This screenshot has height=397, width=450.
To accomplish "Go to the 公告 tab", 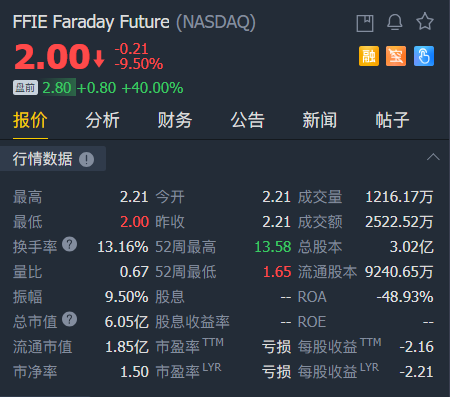I will [x=247, y=120].
